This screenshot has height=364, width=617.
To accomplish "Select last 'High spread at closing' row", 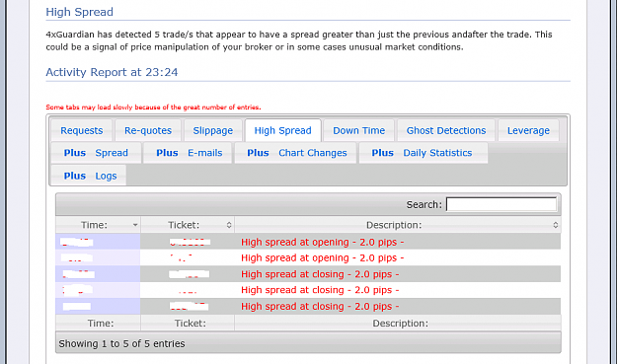I will coord(308,306).
